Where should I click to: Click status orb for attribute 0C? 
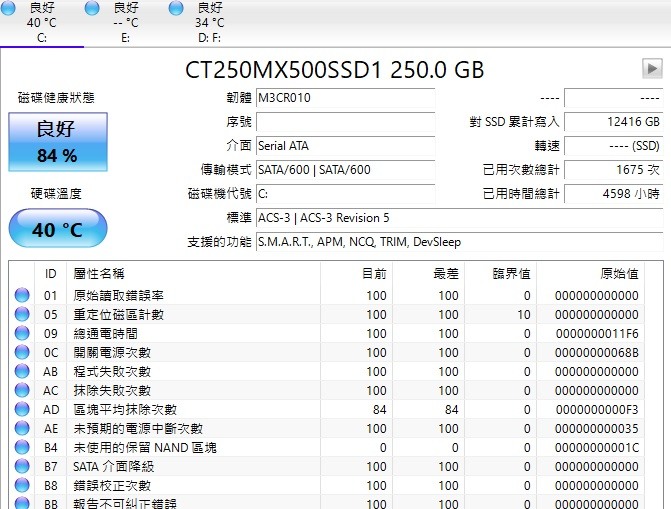pos(22,352)
